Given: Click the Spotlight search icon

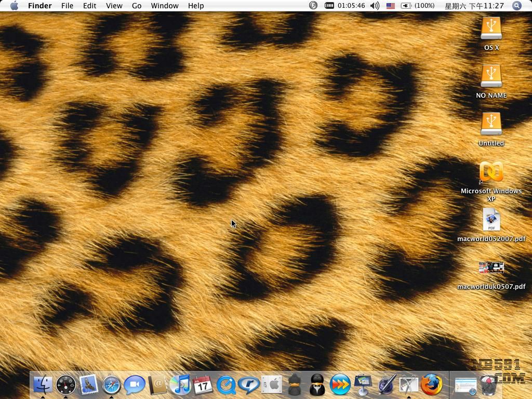Looking at the screenshot, I should click(516, 6).
